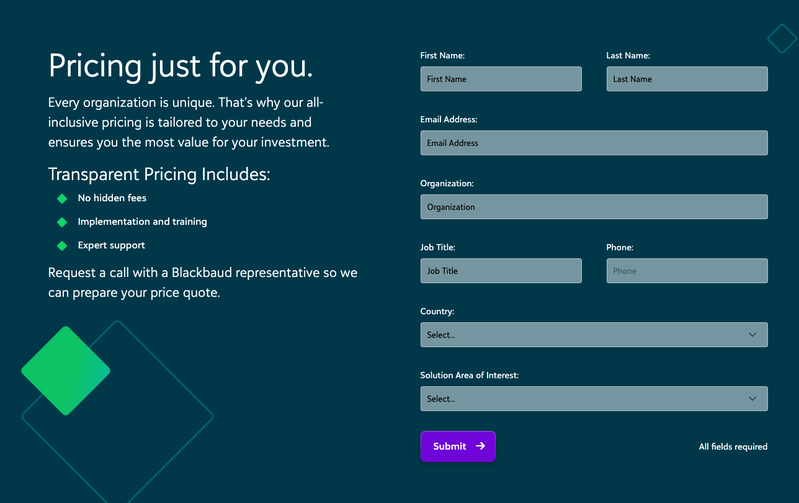Click the Solution Area of Interest chevron arrow
Viewport: 799px width, 503px height.
pyautogui.click(x=752, y=399)
